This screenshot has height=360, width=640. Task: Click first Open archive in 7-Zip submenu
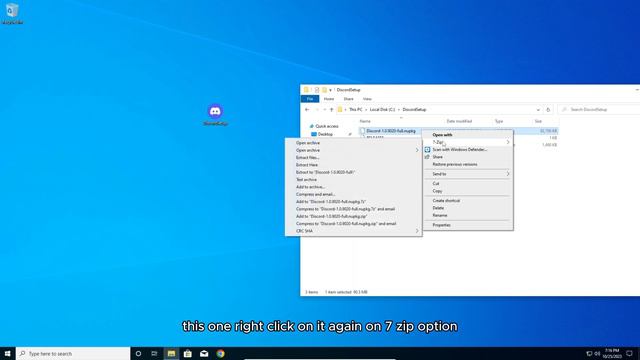pyautogui.click(x=353, y=143)
